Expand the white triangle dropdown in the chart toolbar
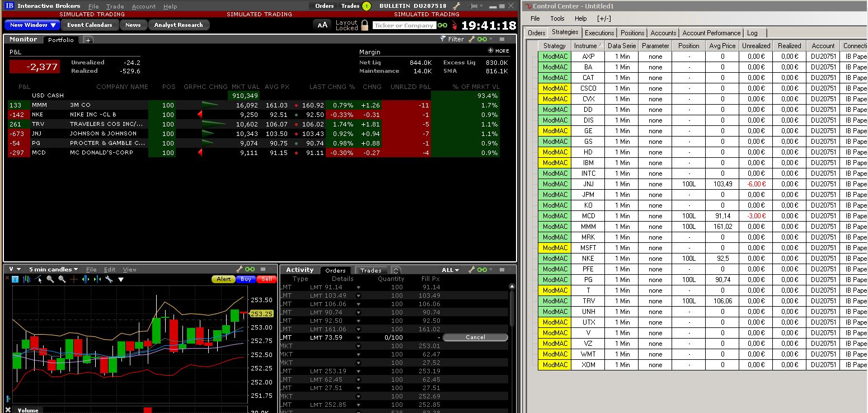Viewport: 868px width, 413px height. coord(121,279)
